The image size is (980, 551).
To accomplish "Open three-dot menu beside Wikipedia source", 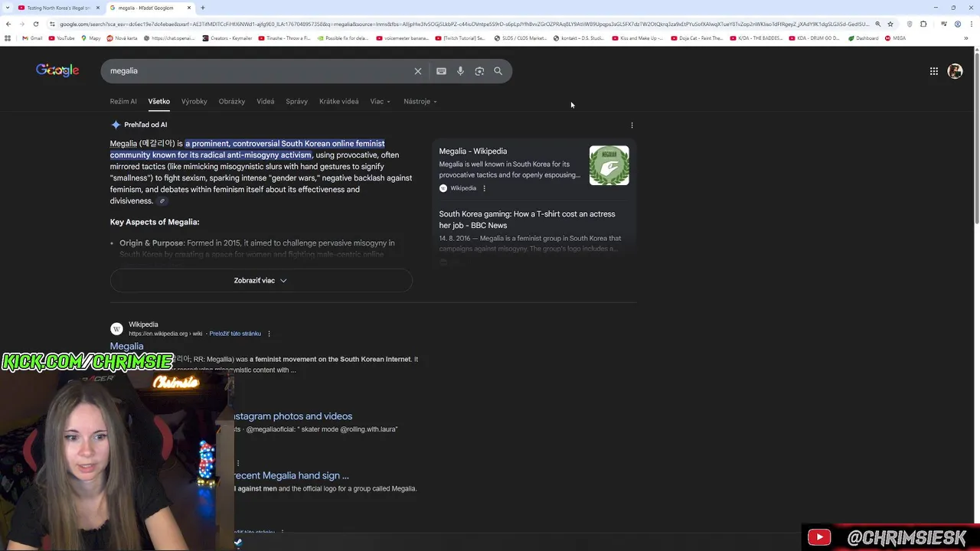I will tap(484, 188).
